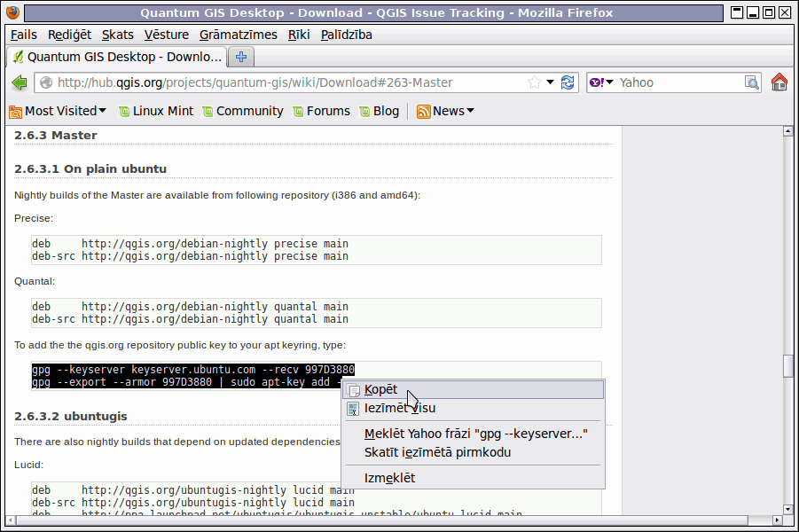
Task: Click the vertical scrollbar down arrow
Action: click(787, 509)
